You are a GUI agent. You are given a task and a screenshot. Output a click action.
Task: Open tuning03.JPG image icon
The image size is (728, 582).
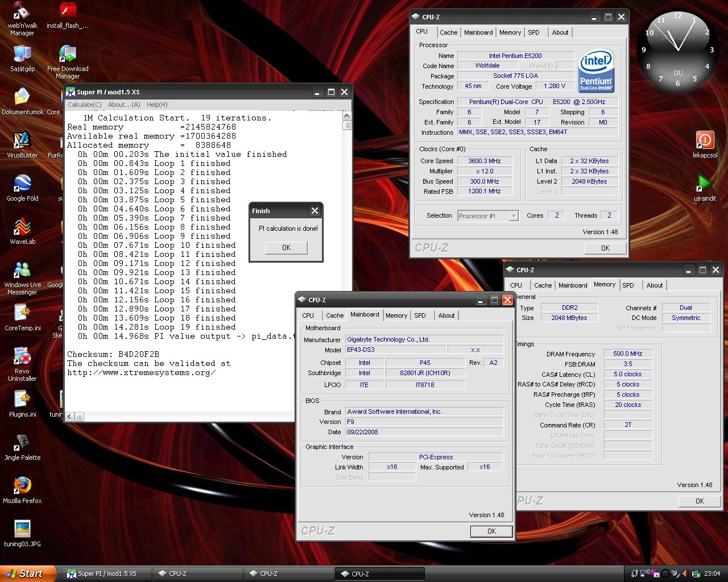(x=22, y=534)
